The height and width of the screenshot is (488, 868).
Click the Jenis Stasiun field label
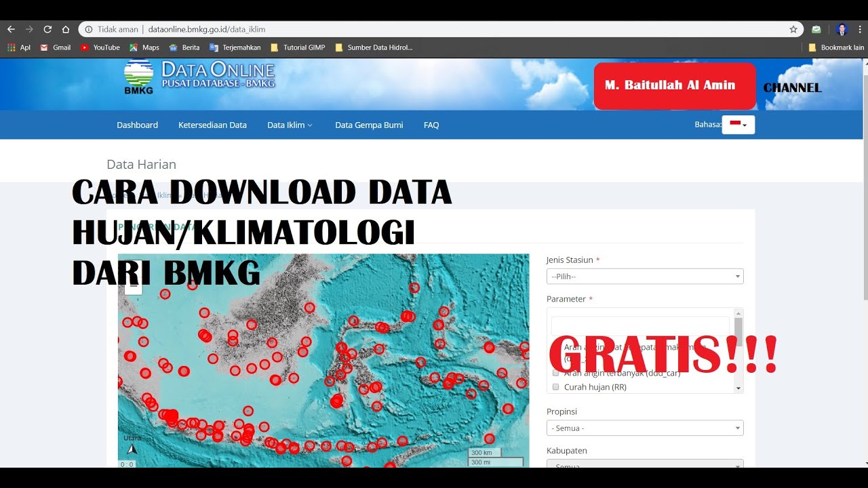[x=570, y=260]
